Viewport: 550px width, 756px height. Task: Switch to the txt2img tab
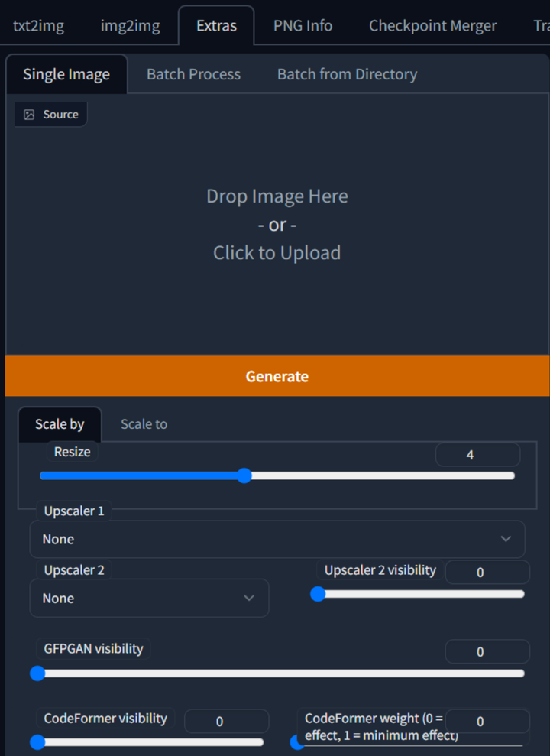(x=38, y=25)
